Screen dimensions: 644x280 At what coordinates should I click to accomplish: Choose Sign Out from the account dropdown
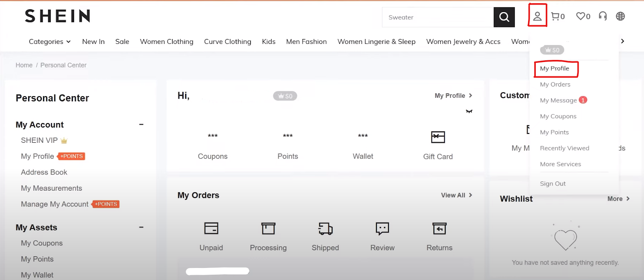click(x=553, y=183)
